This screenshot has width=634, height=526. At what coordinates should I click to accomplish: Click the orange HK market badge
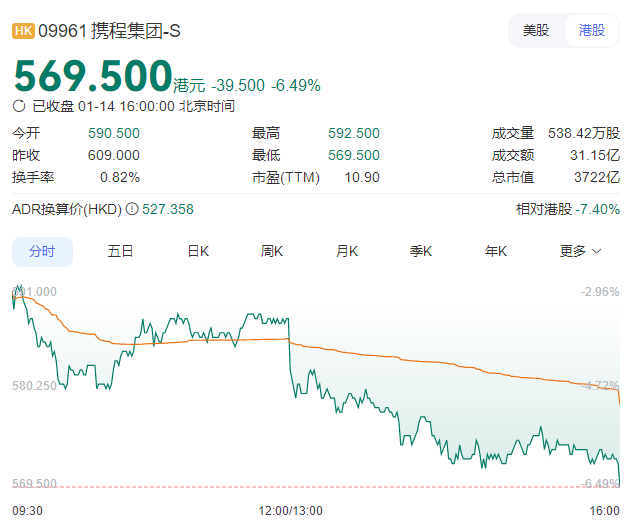coord(23,31)
